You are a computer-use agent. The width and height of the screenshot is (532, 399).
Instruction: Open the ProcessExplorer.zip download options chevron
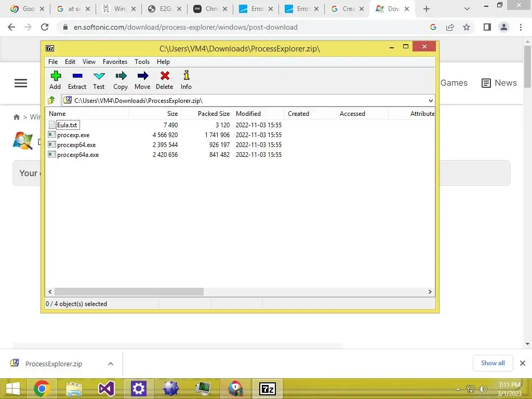111,364
